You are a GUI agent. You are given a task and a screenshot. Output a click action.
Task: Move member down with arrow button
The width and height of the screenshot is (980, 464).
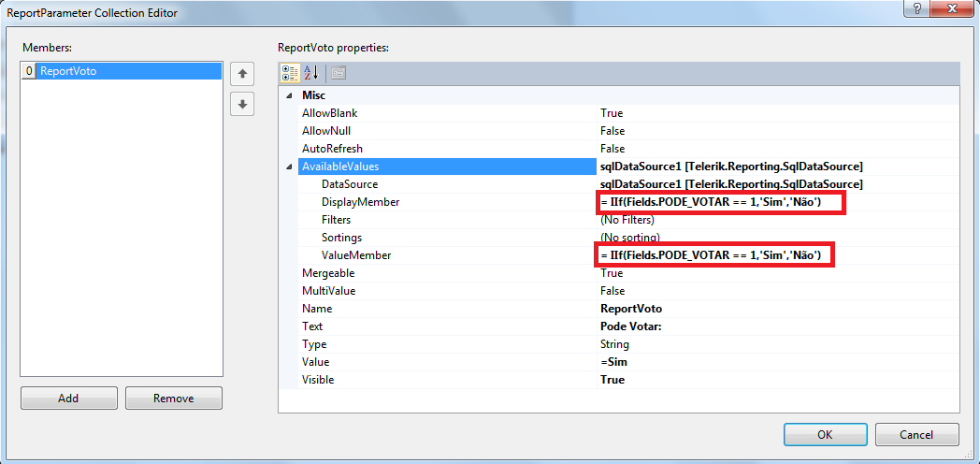click(242, 104)
